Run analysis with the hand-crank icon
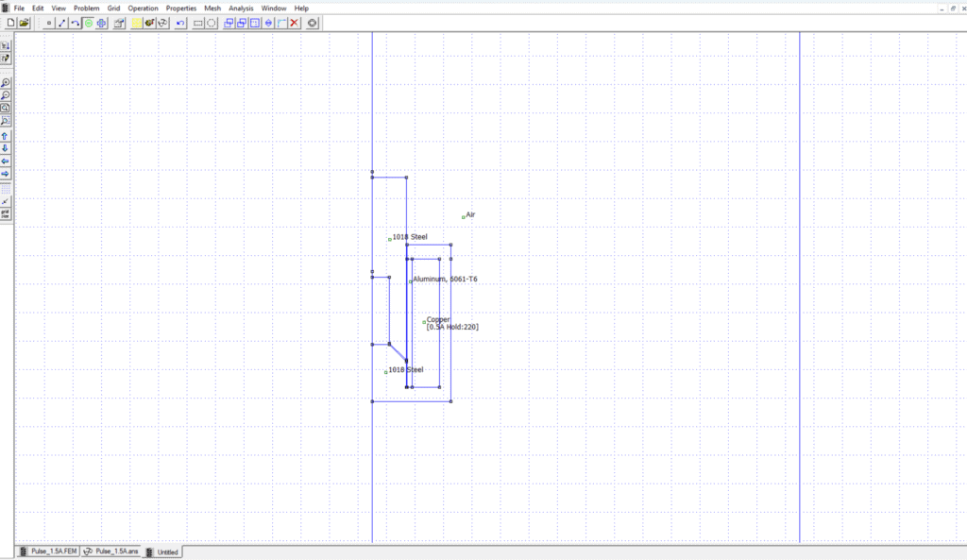 click(149, 23)
